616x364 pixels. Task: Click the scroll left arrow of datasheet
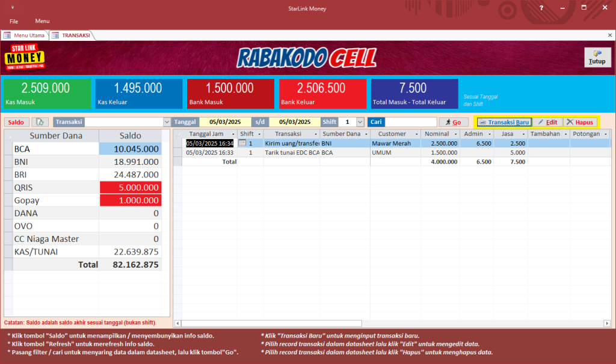(177, 323)
